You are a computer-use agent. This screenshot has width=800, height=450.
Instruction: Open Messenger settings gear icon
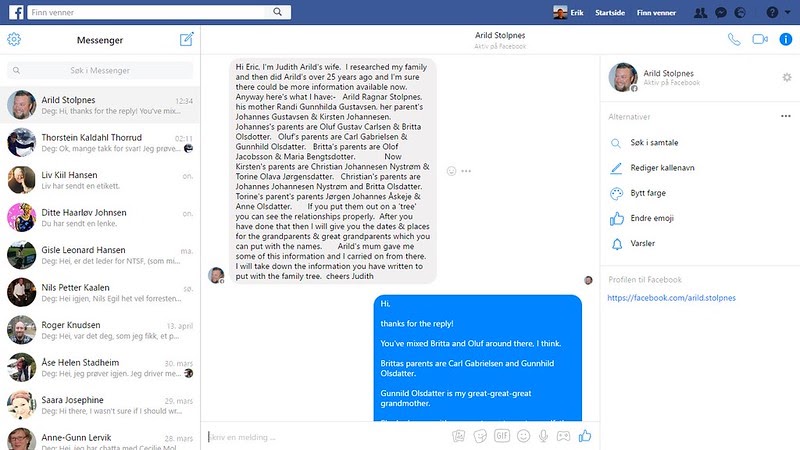pyautogui.click(x=14, y=39)
